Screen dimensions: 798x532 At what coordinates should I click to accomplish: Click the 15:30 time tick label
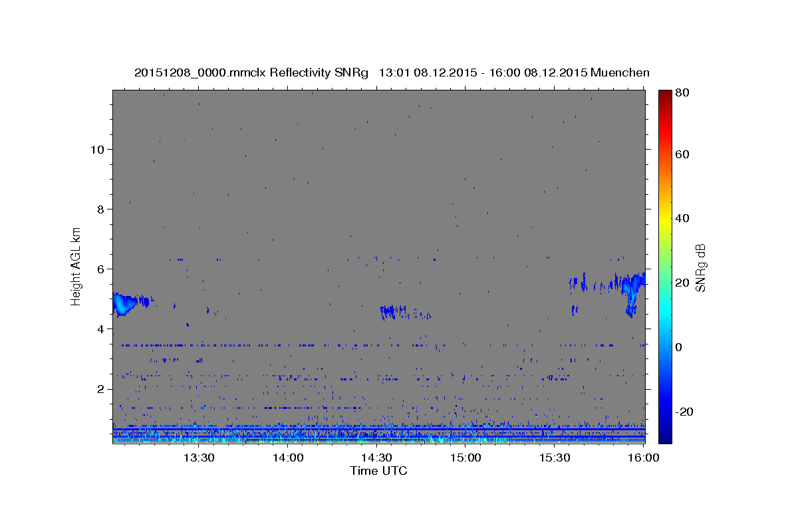pyautogui.click(x=555, y=458)
